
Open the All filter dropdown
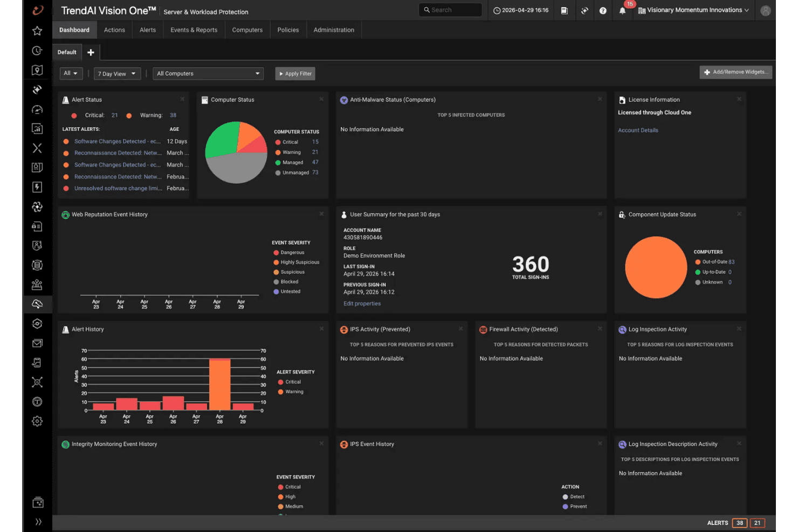[x=71, y=73]
